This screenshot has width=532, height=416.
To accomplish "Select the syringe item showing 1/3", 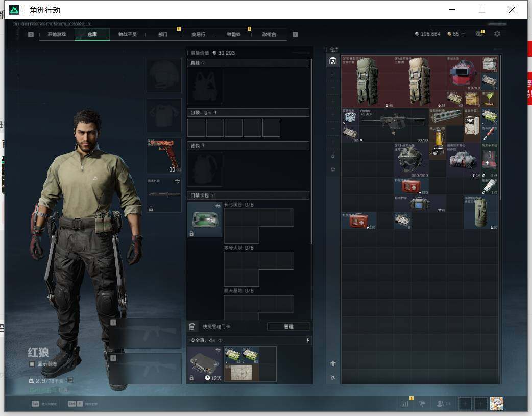I will tap(489, 186).
